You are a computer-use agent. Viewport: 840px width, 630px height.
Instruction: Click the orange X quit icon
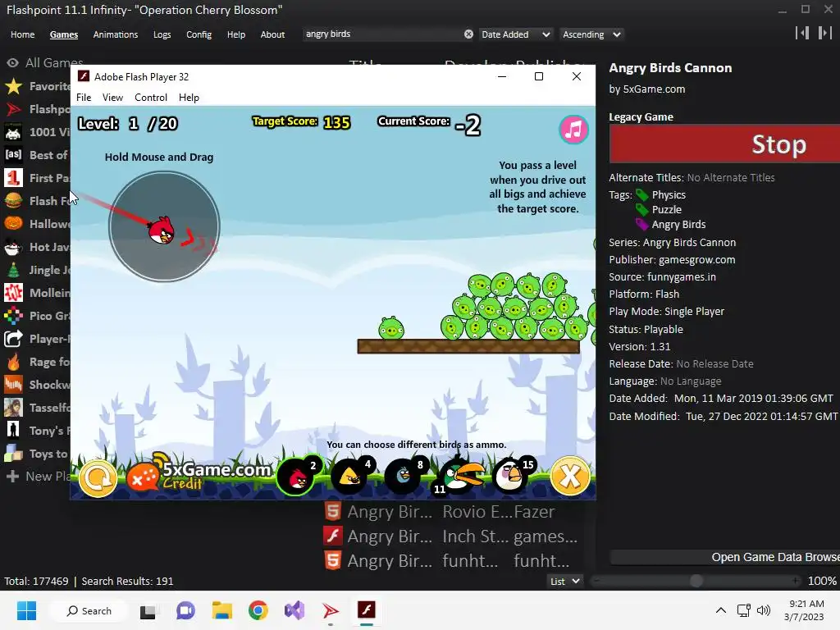click(570, 475)
